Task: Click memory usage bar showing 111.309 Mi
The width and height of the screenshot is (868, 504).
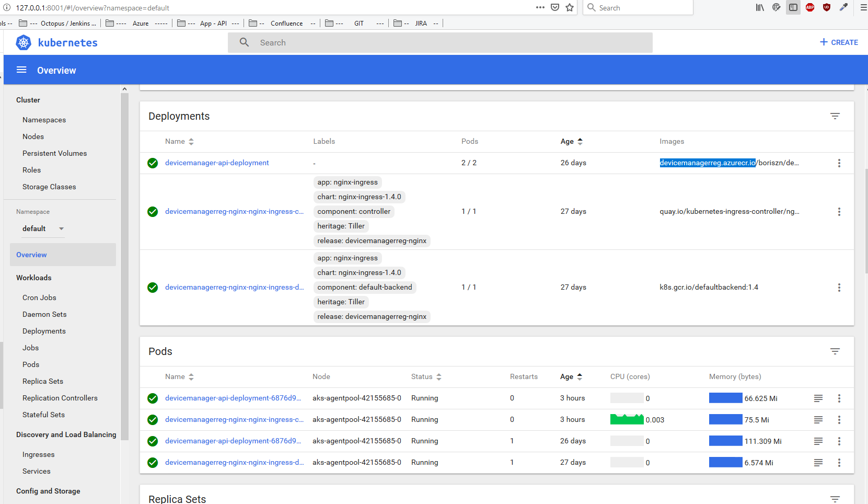Action: [725, 441]
